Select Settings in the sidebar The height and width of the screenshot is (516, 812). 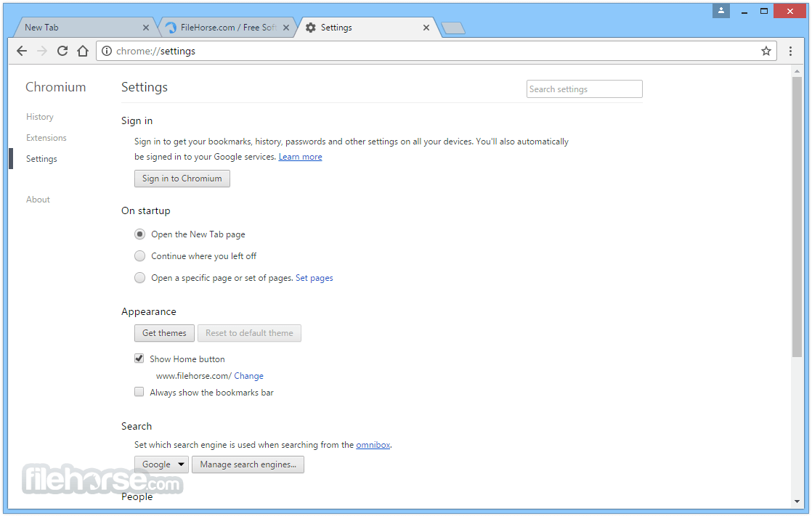pyautogui.click(x=41, y=159)
